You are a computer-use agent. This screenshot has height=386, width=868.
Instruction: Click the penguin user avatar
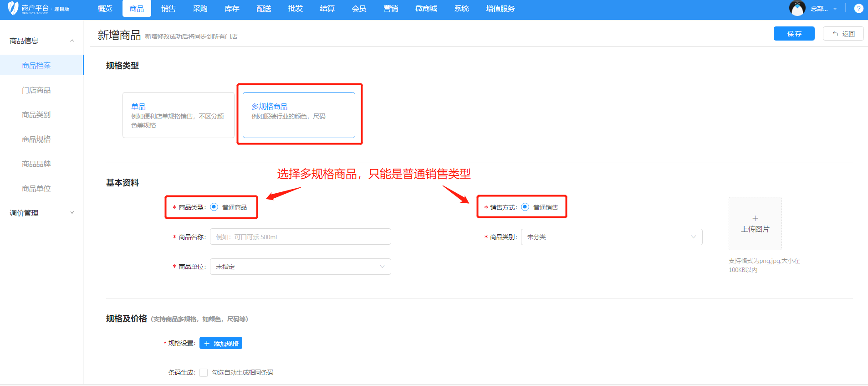point(797,8)
